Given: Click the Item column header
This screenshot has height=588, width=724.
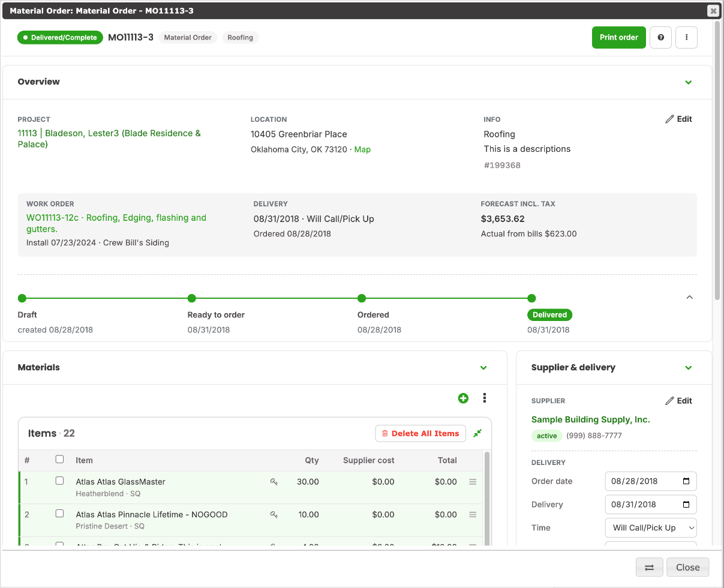Looking at the screenshot, I should point(84,460).
